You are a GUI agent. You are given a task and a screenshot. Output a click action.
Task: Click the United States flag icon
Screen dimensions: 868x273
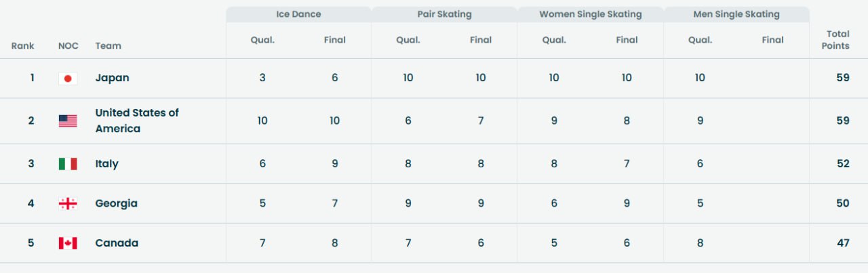pos(68,121)
